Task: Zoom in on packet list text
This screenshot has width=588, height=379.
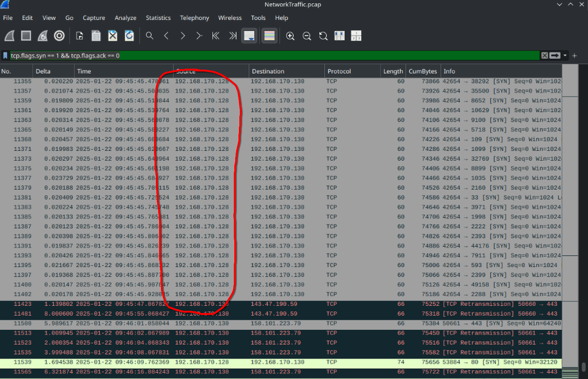Action: (x=290, y=36)
